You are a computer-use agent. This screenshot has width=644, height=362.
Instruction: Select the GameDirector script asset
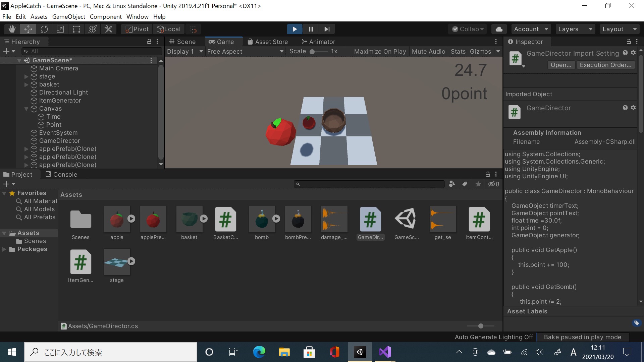click(370, 223)
